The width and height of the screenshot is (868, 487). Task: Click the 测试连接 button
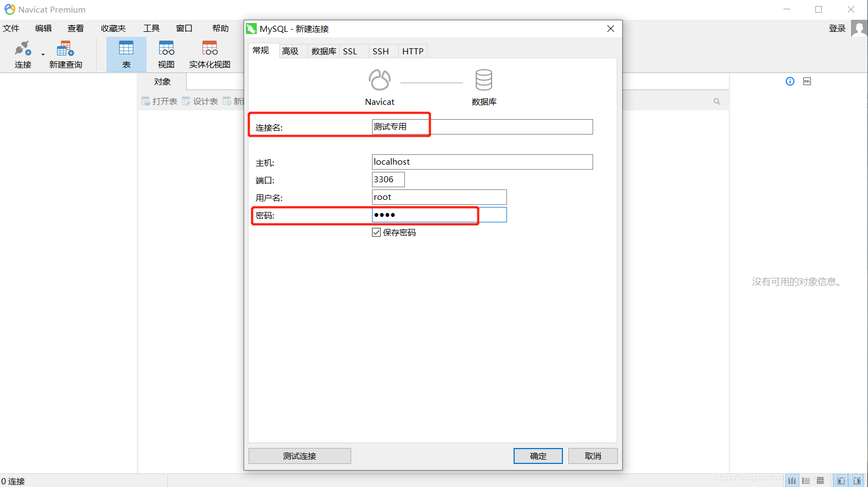pos(300,456)
